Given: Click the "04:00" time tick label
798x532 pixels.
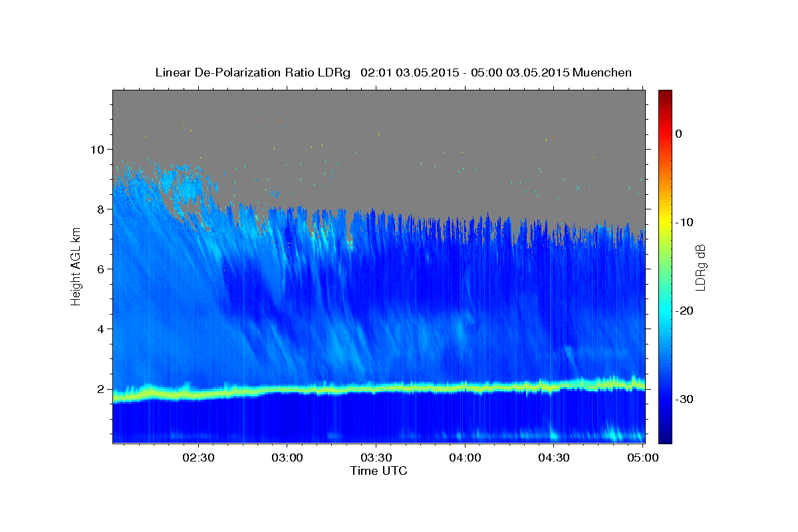Looking at the screenshot, I should click(465, 458).
